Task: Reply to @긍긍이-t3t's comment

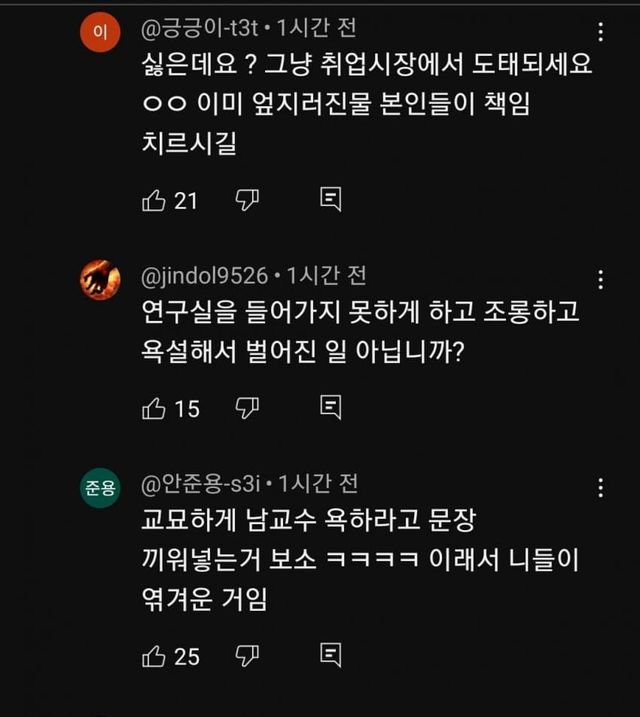Action: (x=330, y=200)
